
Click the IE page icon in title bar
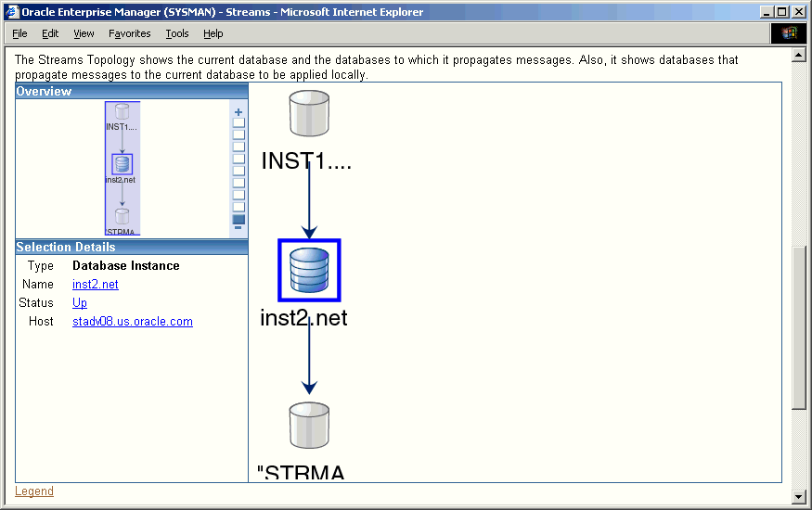(11, 12)
